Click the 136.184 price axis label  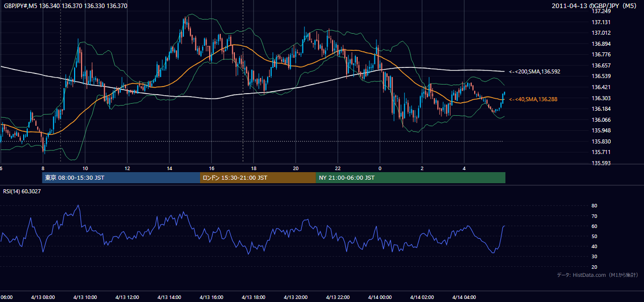pyautogui.click(x=601, y=109)
